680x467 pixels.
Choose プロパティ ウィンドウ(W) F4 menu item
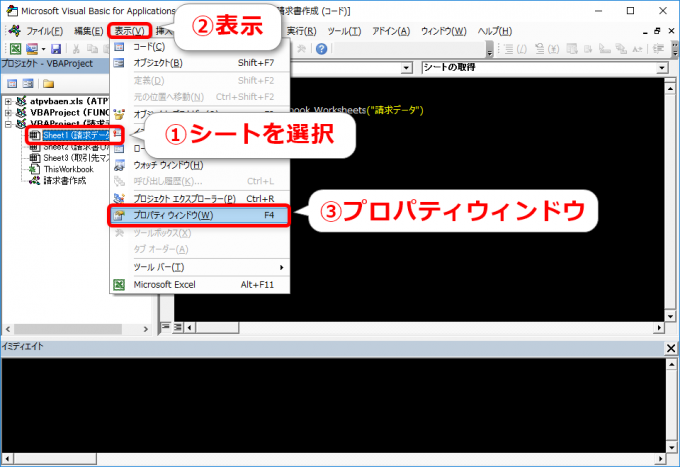coord(199,215)
